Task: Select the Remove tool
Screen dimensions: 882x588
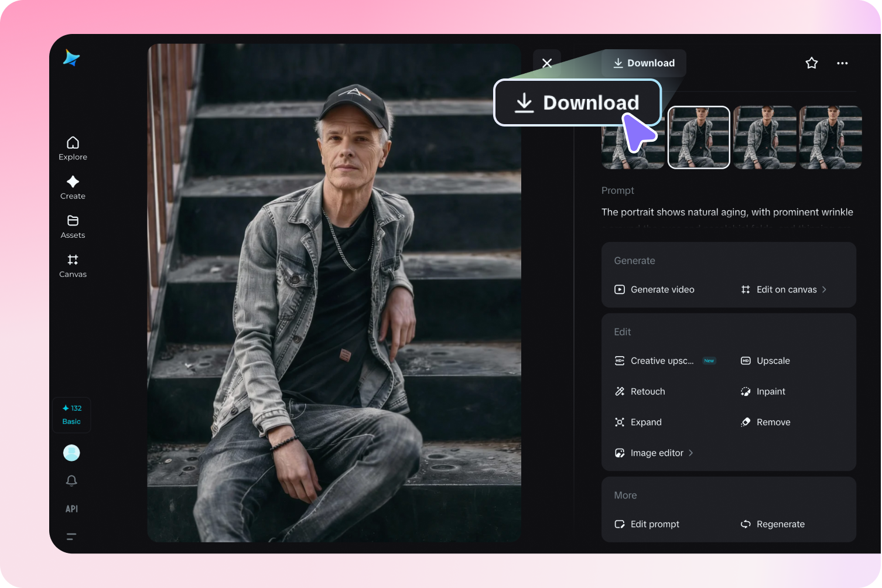Action: point(773,422)
